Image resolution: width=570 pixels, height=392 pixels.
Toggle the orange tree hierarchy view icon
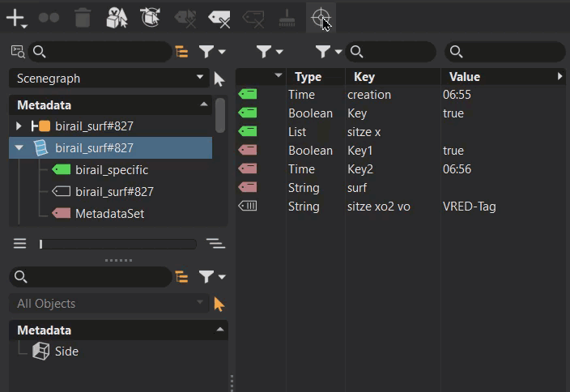click(x=181, y=52)
